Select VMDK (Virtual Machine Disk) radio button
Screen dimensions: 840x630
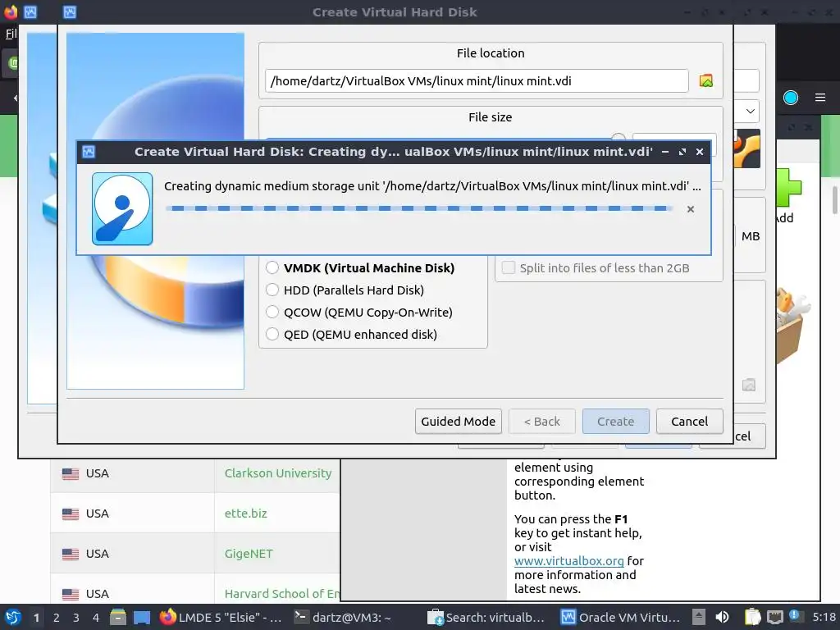click(x=272, y=267)
